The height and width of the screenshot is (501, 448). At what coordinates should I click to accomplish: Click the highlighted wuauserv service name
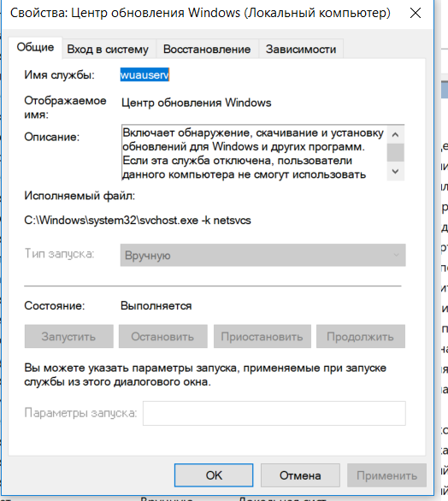144,74
